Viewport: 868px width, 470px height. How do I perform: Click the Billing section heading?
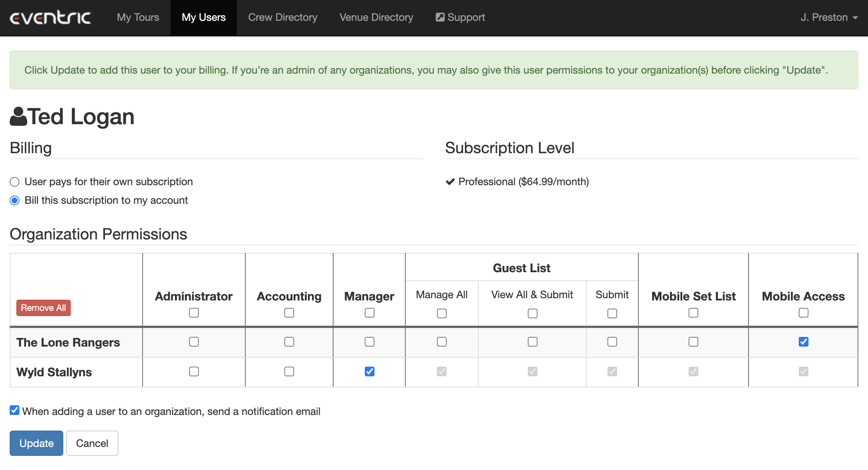31,148
